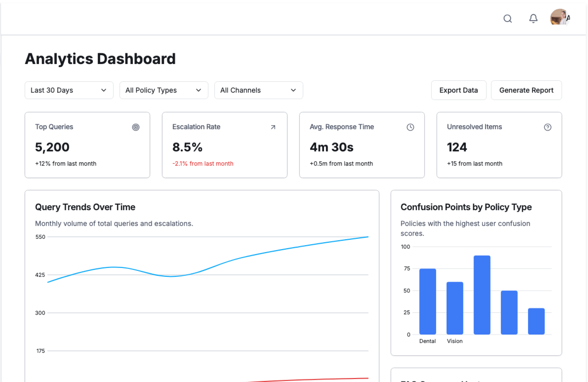
Task: Click the user profile avatar
Action: [x=559, y=17]
